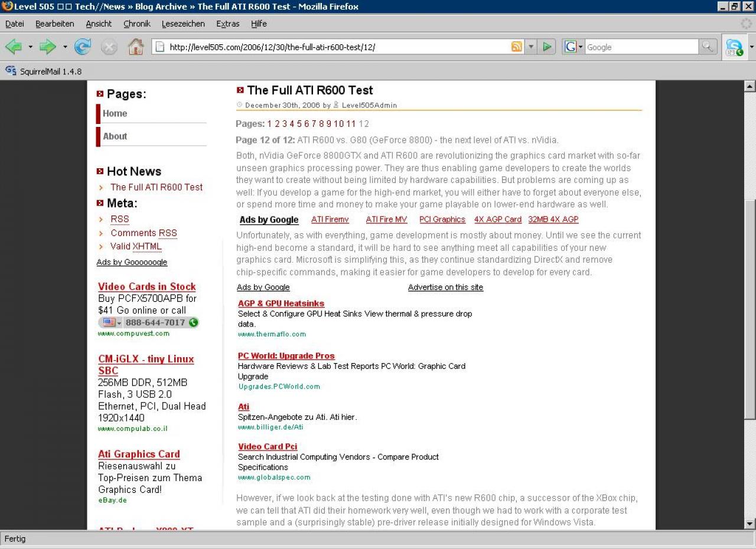Open the Home page link in sidebar
Image resolution: width=756 pixels, height=549 pixels.
[115, 113]
